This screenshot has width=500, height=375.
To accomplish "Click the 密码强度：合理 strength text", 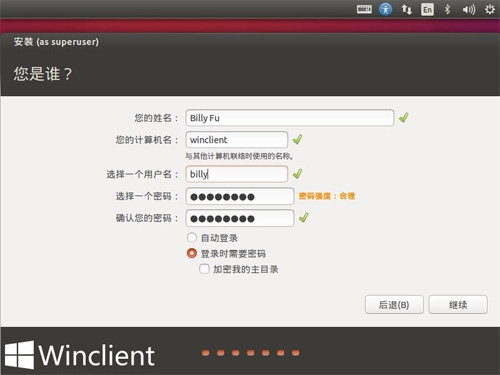I will click(327, 196).
